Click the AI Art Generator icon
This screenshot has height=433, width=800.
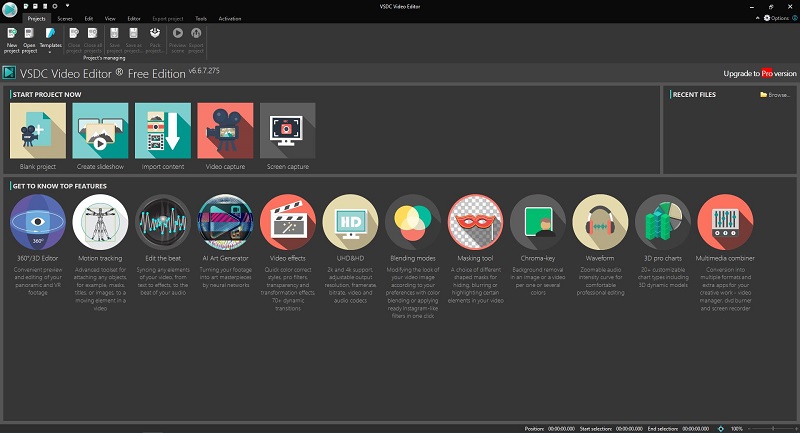tap(225, 222)
